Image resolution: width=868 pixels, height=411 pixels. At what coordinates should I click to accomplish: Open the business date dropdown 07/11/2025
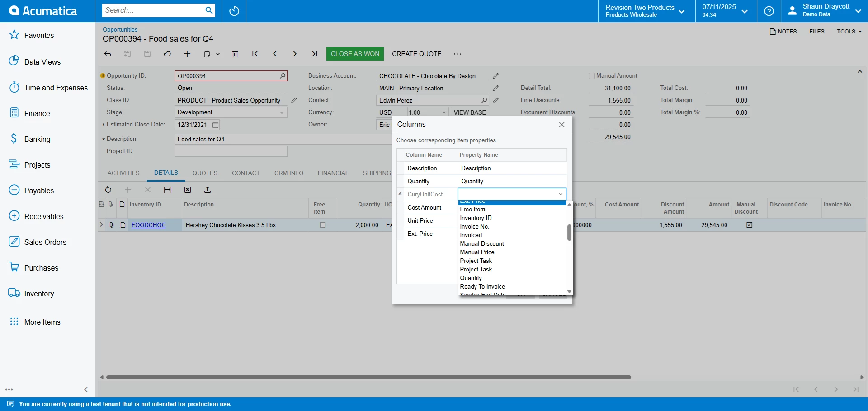pyautogui.click(x=725, y=11)
